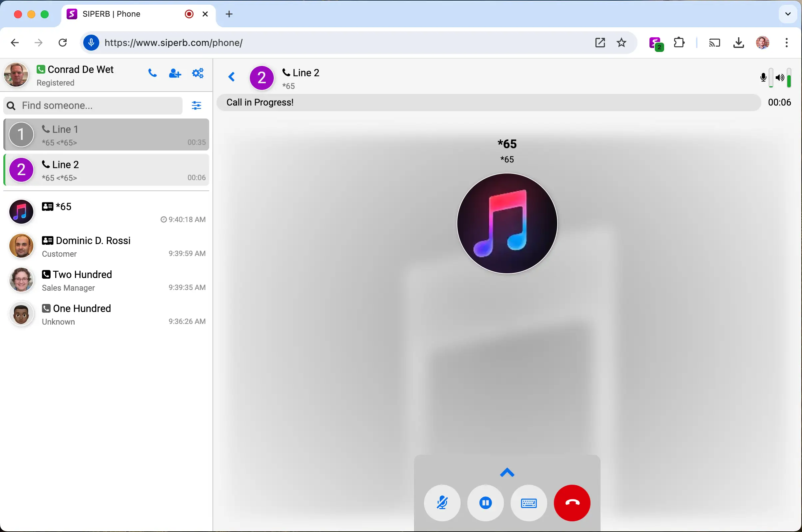Open the tab search dropdown

[788, 14]
